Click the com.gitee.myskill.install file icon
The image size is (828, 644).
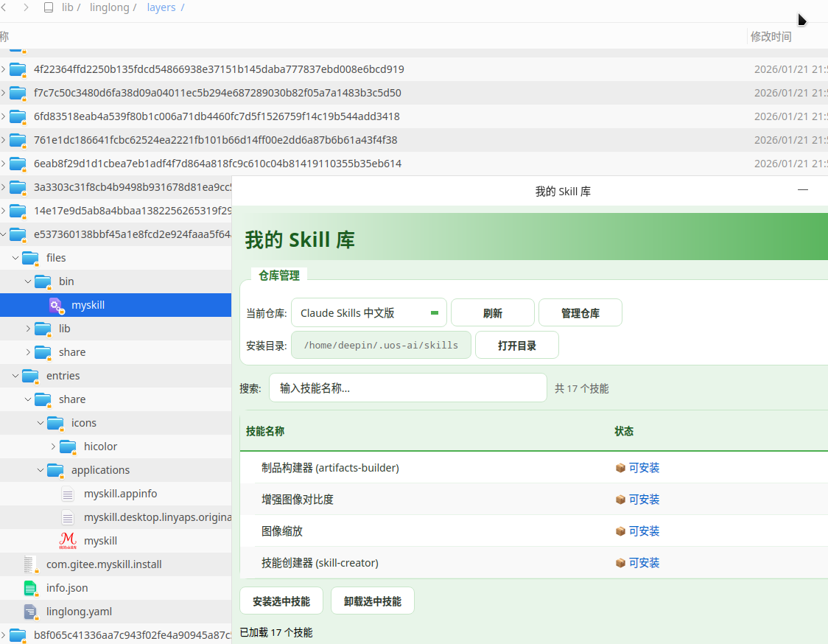tap(31, 564)
